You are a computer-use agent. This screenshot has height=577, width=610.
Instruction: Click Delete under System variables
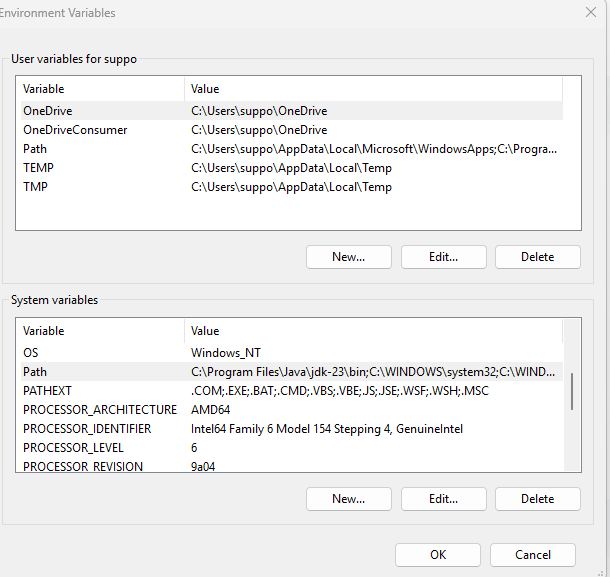[538, 499]
